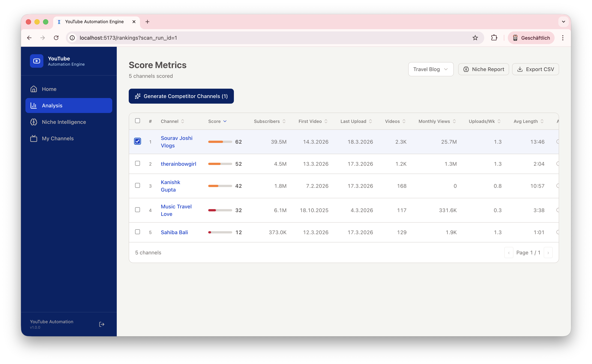Bookmark page with the star icon
This screenshot has width=592, height=364.
475,38
